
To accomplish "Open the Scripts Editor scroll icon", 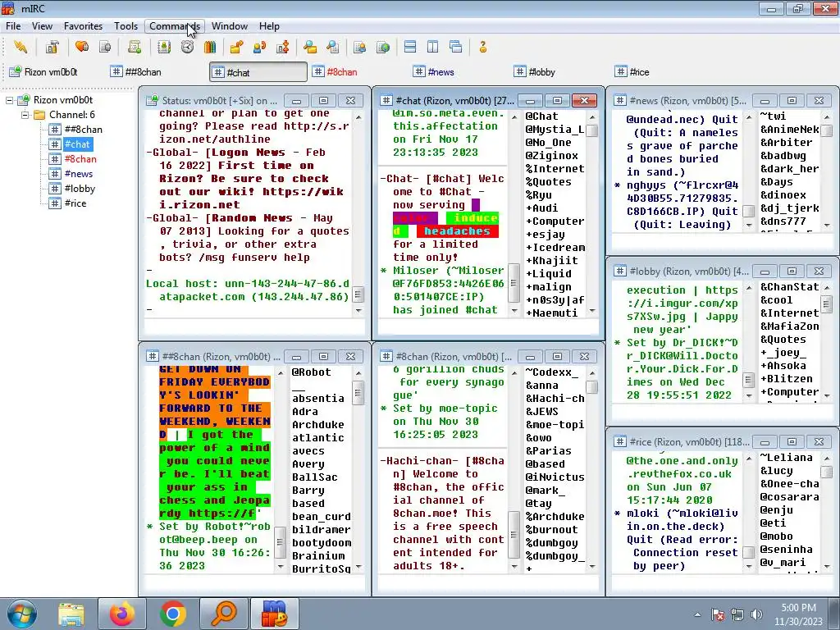I will point(135,47).
